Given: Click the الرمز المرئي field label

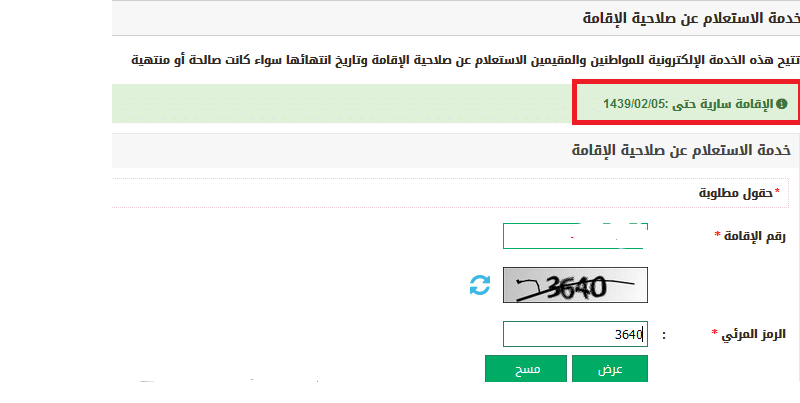Looking at the screenshot, I should [x=753, y=335].
